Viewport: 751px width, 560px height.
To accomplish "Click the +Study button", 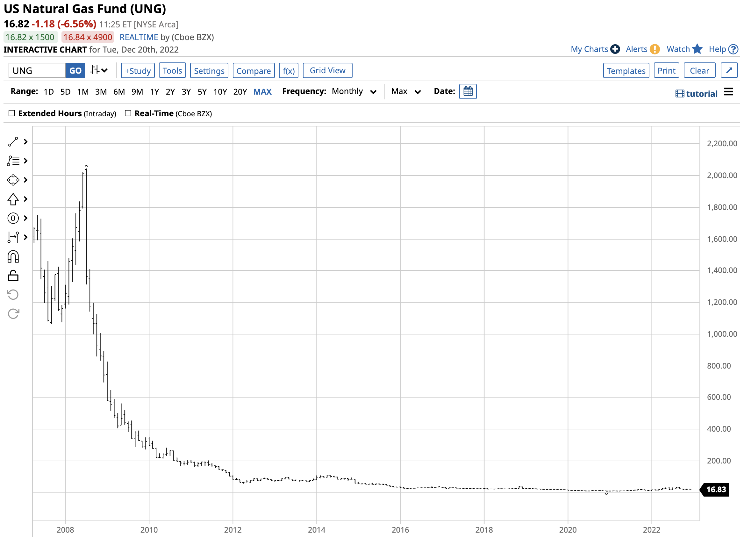I will pyautogui.click(x=138, y=70).
